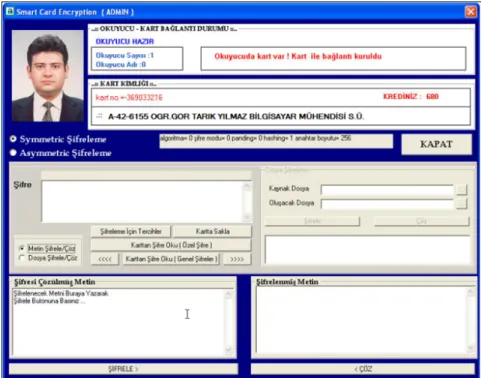Click Karttan Şifre Oku (Özel Şifre)

click(x=171, y=245)
